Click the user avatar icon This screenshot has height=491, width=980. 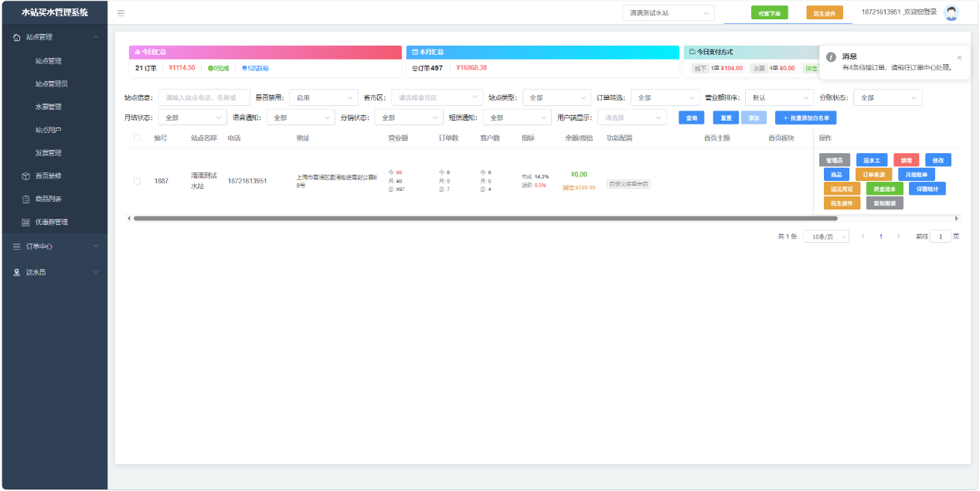pyautogui.click(x=951, y=12)
